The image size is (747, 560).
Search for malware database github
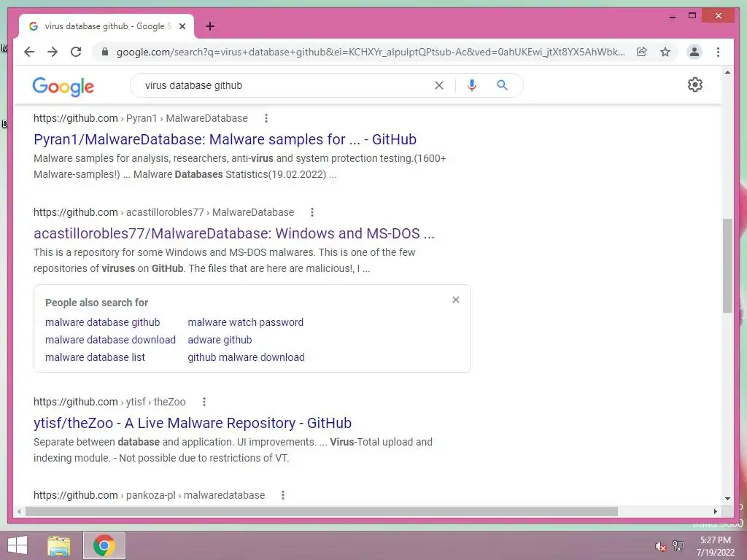coord(102,322)
